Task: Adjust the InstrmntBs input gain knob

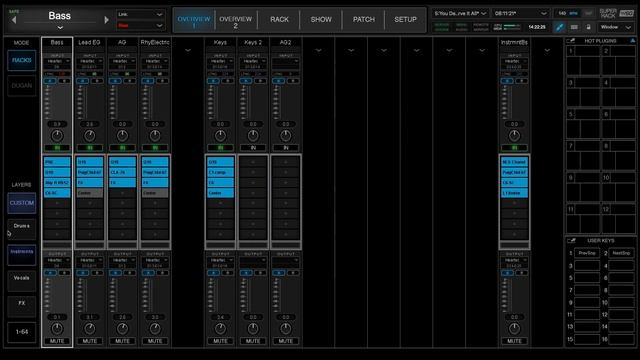Action: click(x=514, y=136)
